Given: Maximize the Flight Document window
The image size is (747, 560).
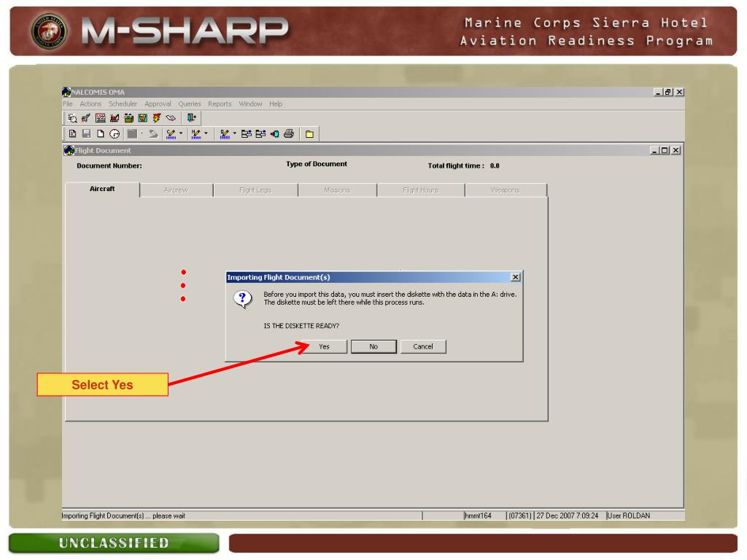Looking at the screenshot, I should [x=665, y=150].
